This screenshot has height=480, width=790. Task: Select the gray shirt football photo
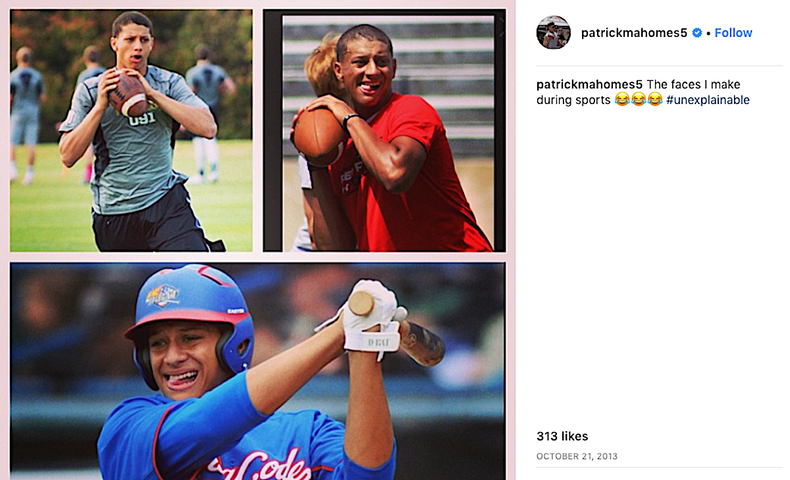(131, 130)
